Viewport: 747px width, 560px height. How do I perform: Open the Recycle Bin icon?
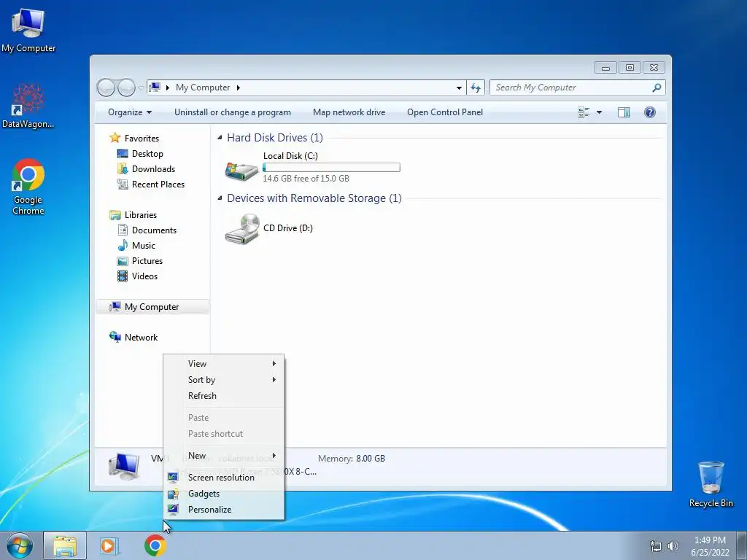coord(711,483)
